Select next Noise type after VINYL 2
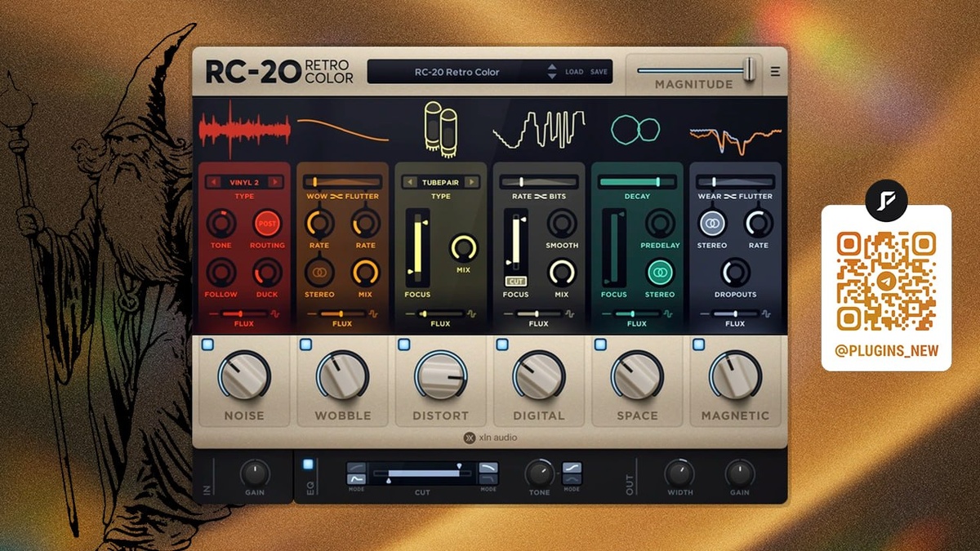The image size is (980, 551). [x=275, y=182]
